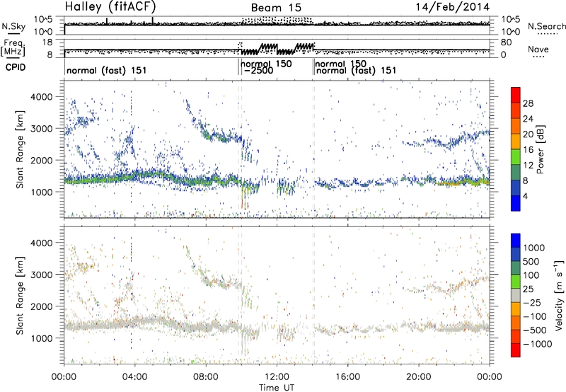Click the 'CPID' row label

tap(16, 67)
